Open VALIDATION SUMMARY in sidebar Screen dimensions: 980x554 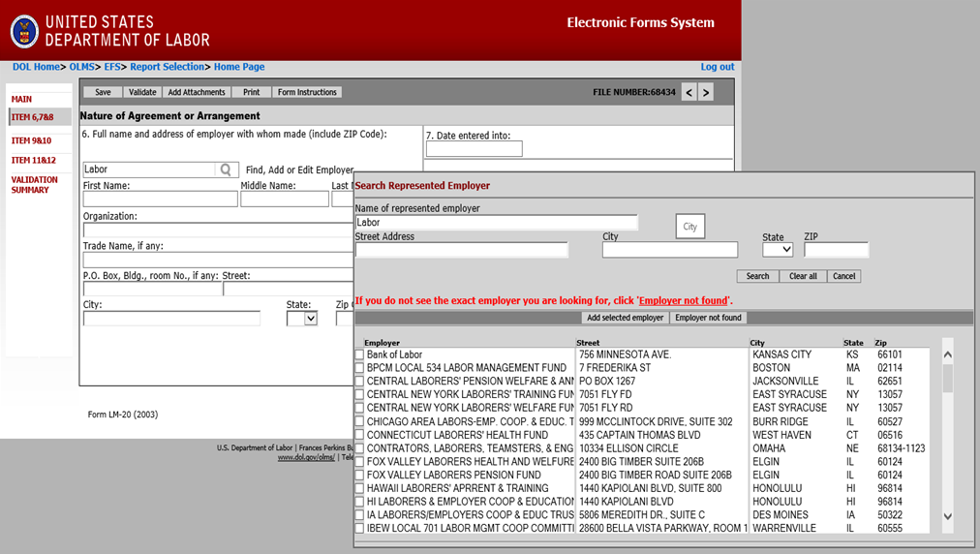[34, 184]
